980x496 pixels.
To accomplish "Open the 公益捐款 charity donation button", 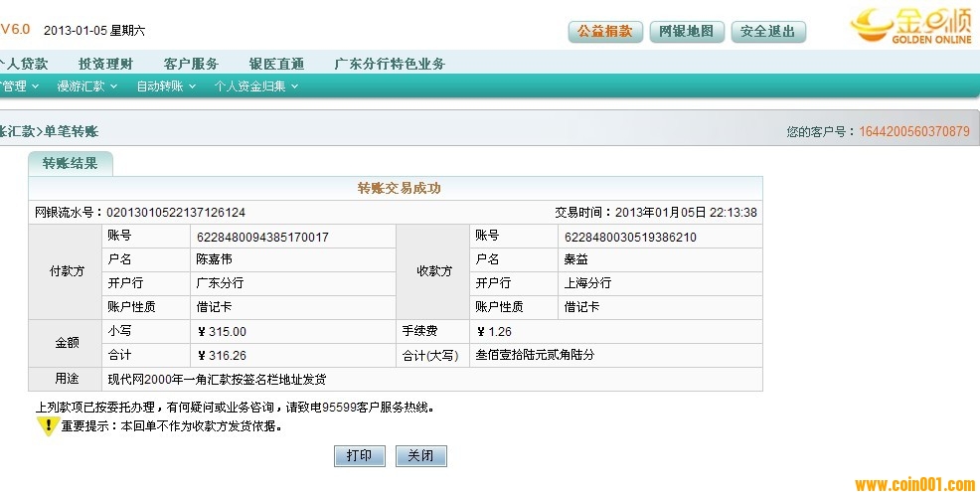I will tap(605, 32).
